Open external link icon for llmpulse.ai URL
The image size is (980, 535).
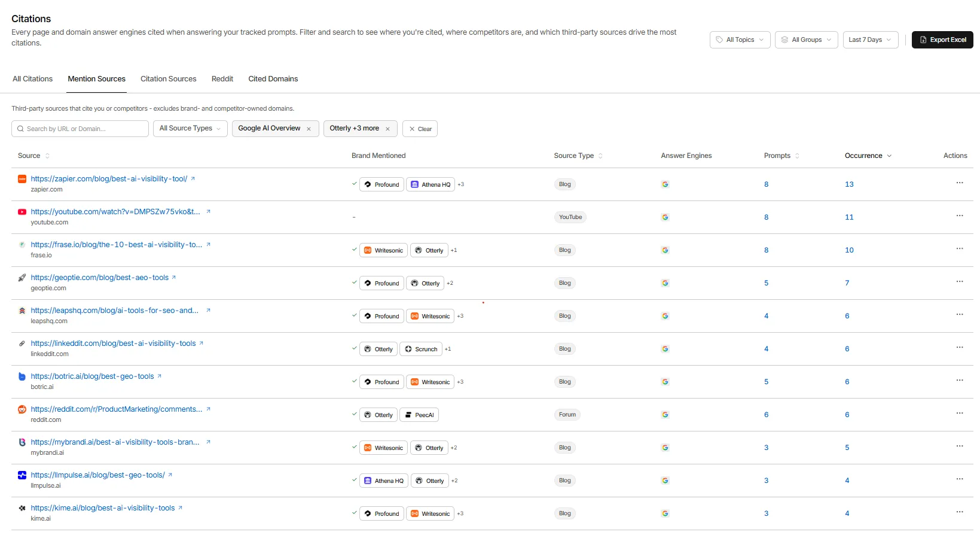(170, 475)
